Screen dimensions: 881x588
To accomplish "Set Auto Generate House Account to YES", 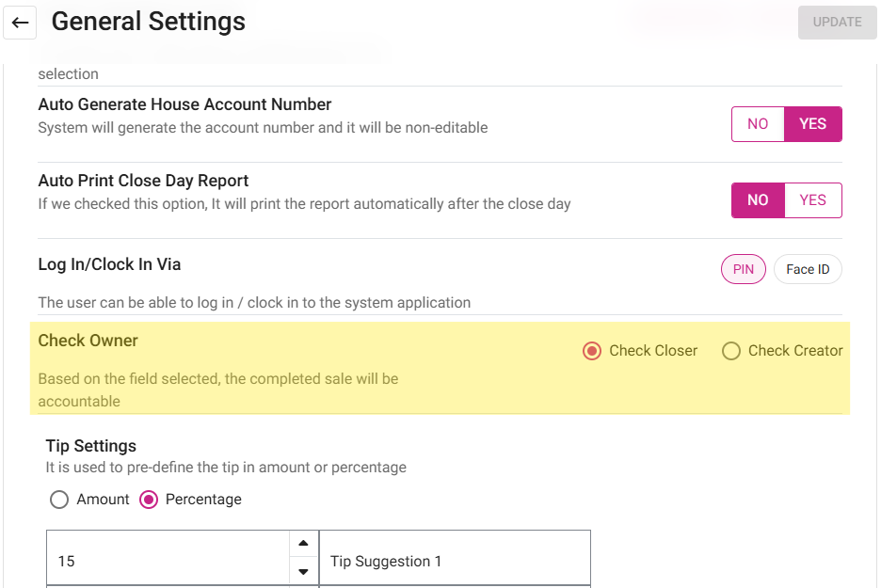I will point(812,124).
